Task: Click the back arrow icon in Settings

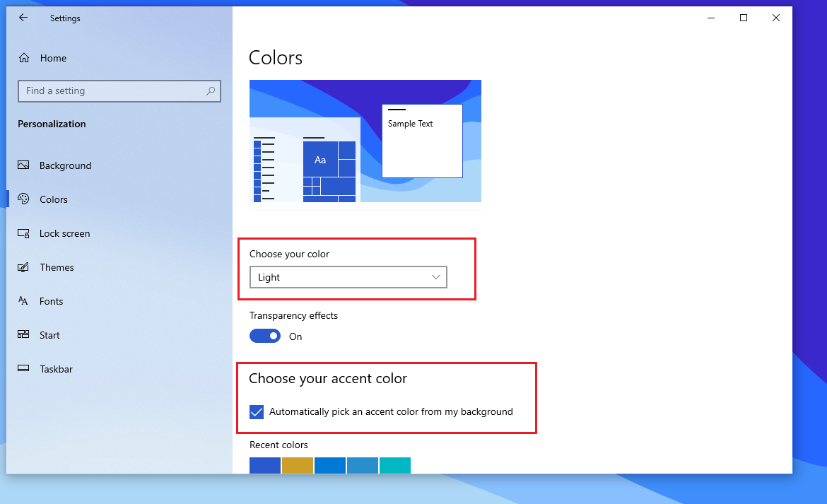Action: (23, 18)
